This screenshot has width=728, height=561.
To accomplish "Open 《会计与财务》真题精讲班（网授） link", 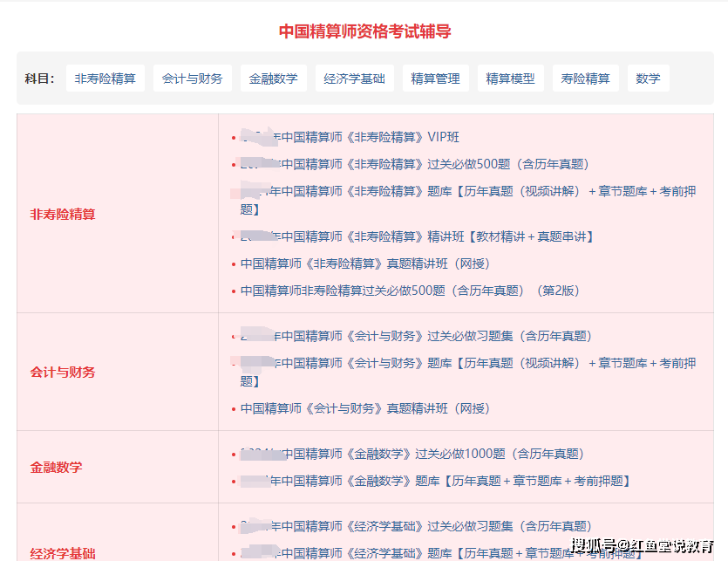I will click(x=365, y=408).
